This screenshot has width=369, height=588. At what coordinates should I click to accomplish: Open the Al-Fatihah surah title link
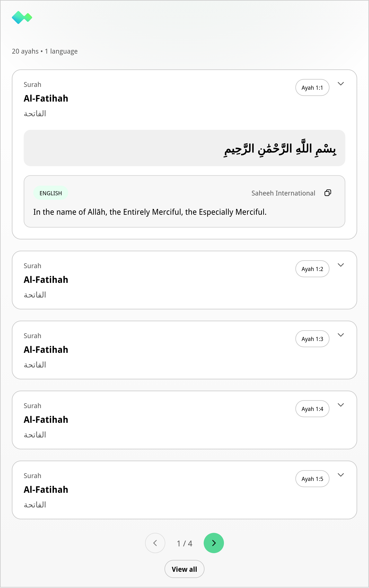click(46, 98)
